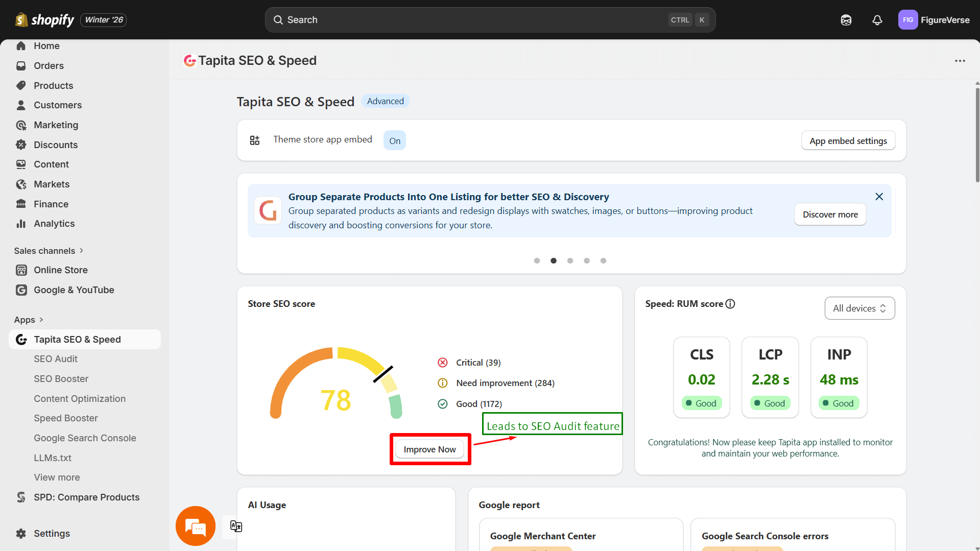This screenshot has height=551, width=980.
Task: Open the All devices dropdown
Action: coord(859,308)
